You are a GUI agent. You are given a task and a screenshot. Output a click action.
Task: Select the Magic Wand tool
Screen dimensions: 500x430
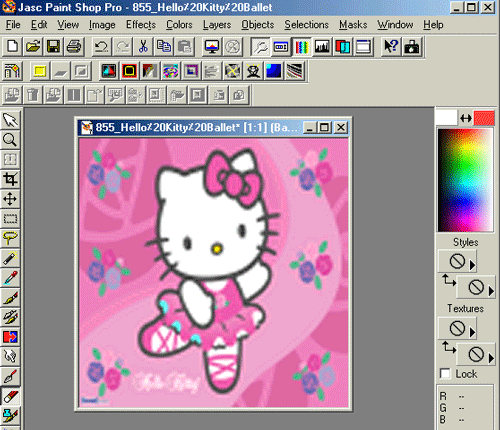10,258
